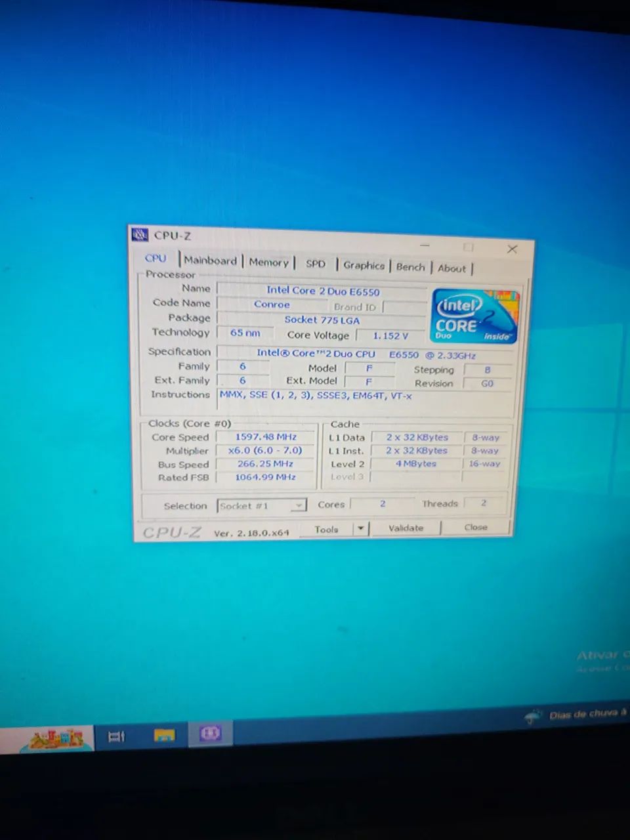Open the Memory tab
The image size is (630, 840).
pos(268,262)
